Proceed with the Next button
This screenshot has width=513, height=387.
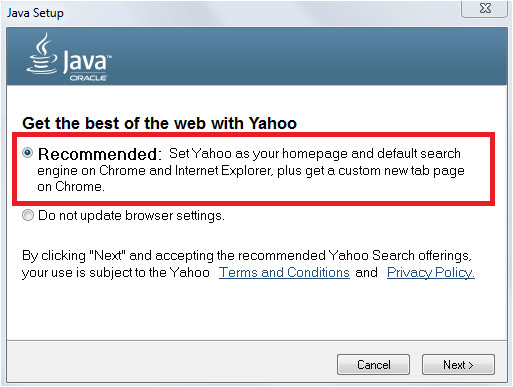tap(458, 365)
